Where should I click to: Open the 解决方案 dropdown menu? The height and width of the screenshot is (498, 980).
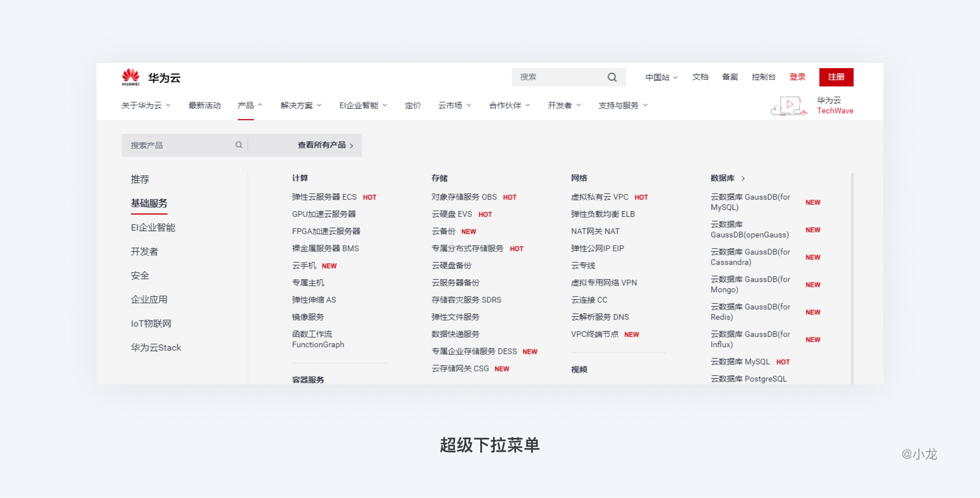[x=301, y=105]
